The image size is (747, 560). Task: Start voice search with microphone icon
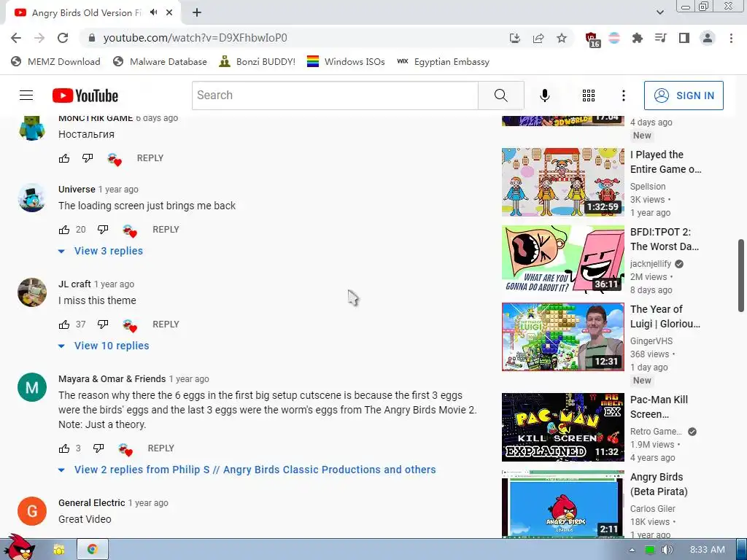pyautogui.click(x=544, y=96)
